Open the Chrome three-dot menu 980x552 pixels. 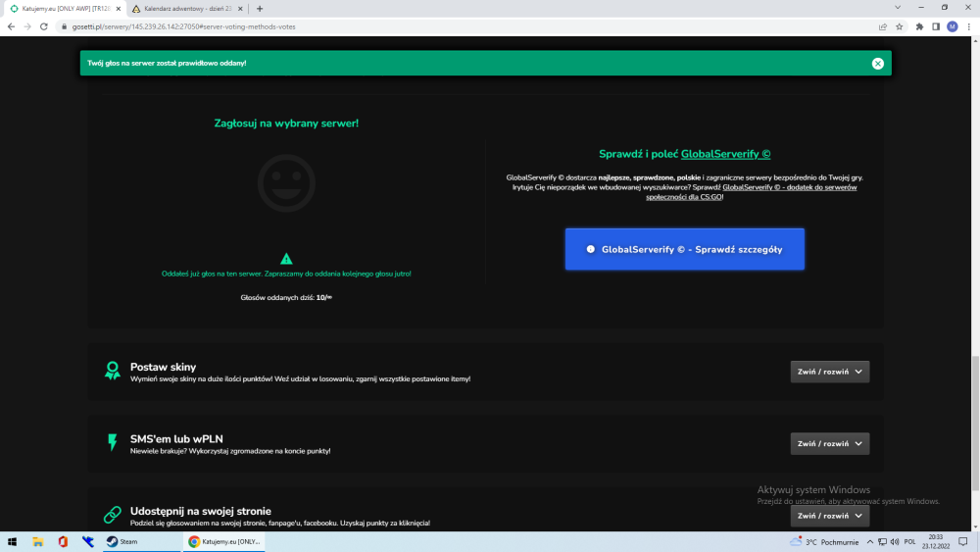tap(969, 26)
